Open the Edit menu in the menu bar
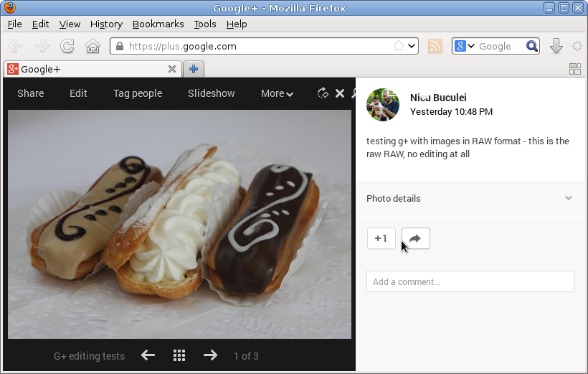 (x=40, y=24)
